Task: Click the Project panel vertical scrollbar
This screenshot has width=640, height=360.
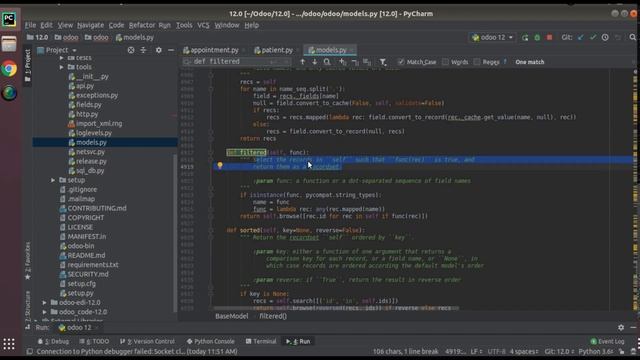Action: point(176,233)
